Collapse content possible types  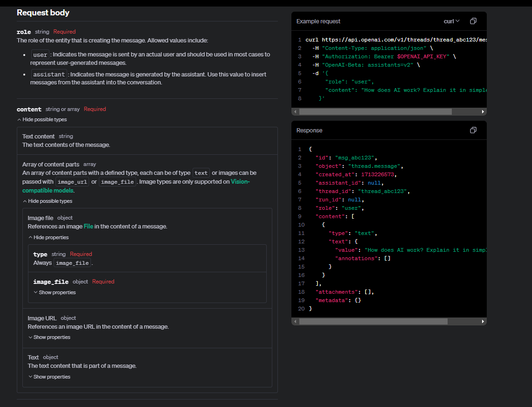[x=42, y=119]
